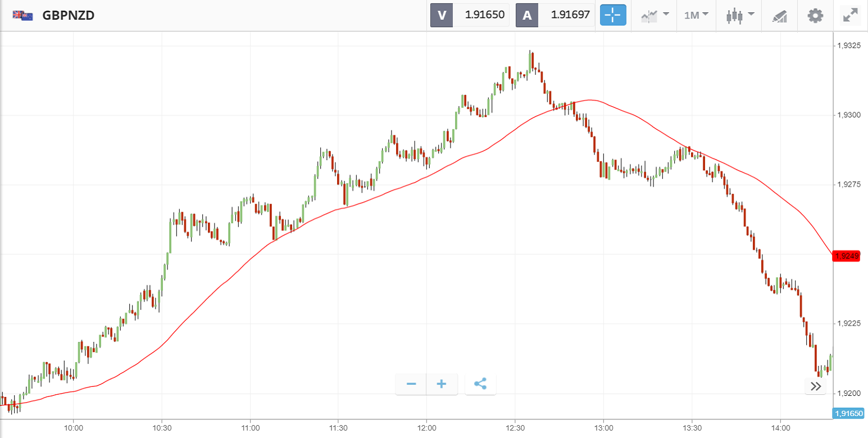Select the drawing tools pencil icon
Screen dimensions: 868x438
point(780,16)
